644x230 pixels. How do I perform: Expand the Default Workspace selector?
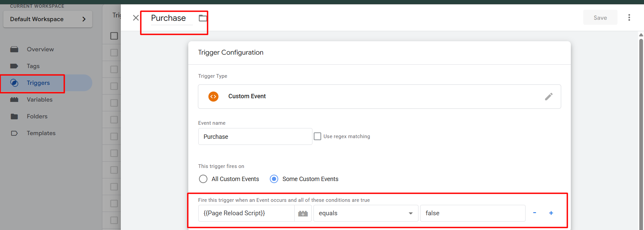[48, 19]
